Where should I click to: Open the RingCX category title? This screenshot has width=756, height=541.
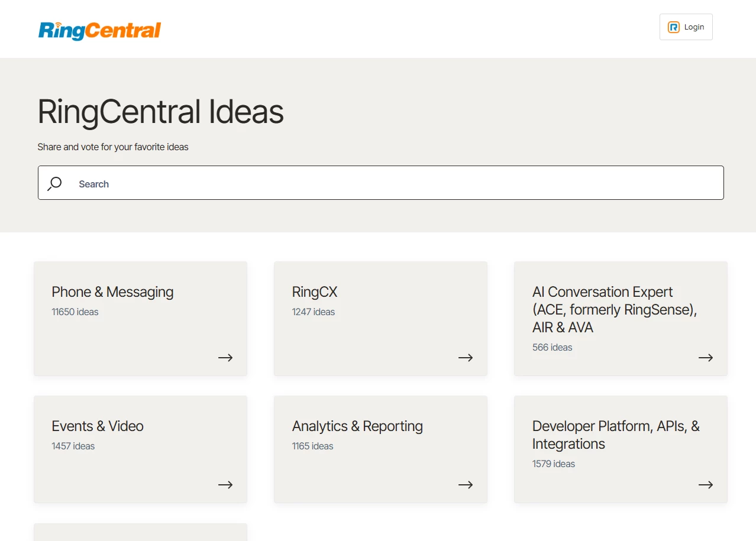pyautogui.click(x=315, y=292)
